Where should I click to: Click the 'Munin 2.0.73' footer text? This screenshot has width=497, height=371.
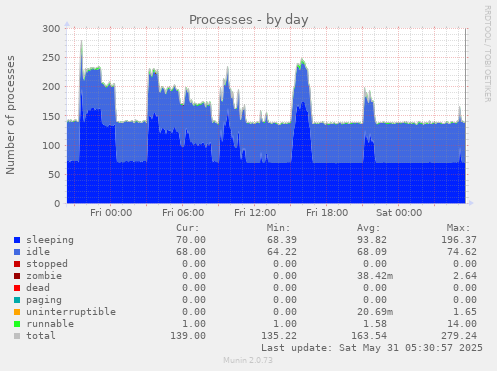tap(248, 360)
